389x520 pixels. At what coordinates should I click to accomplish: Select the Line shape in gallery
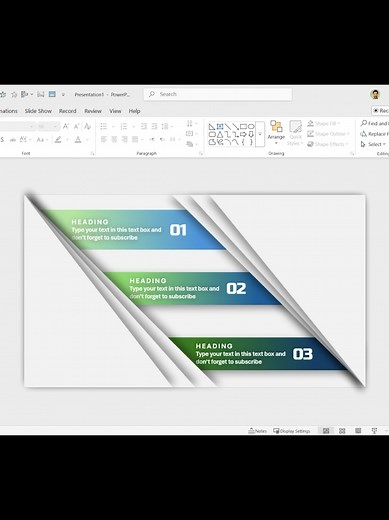(228, 127)
